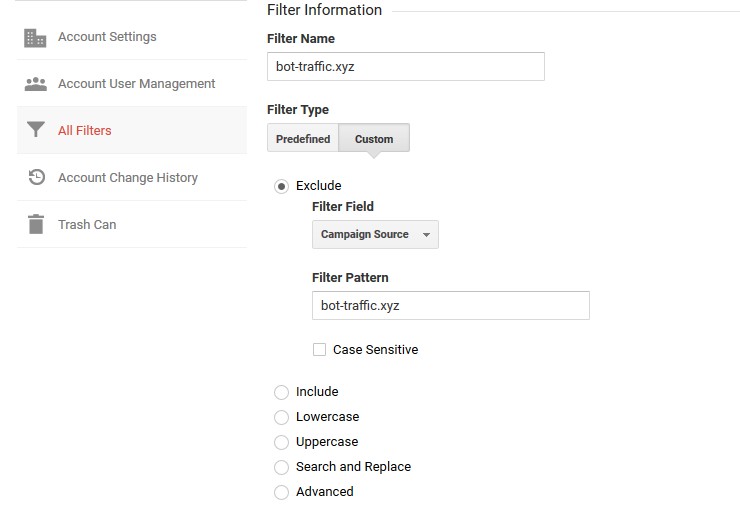
Task: Open the Trash Can section
Action: (x=87, y=225)
